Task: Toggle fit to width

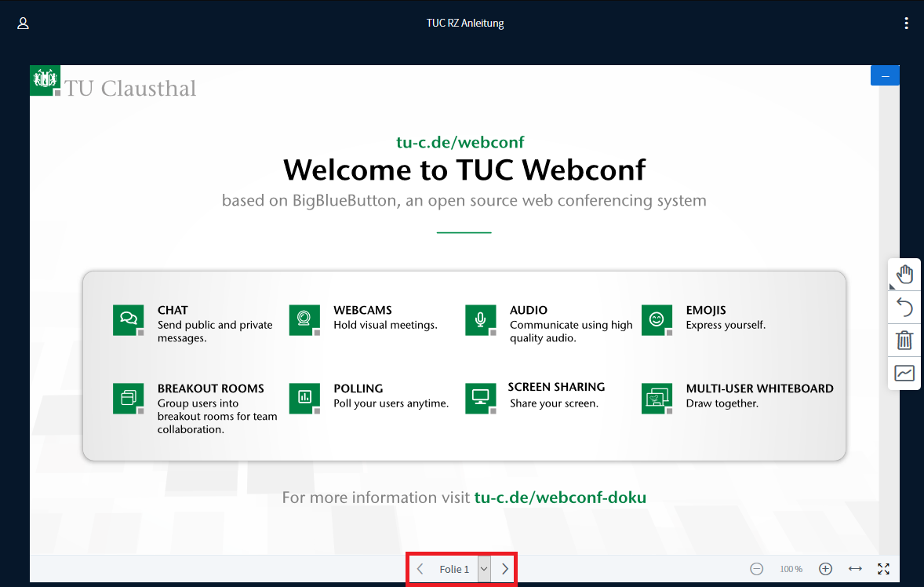Action: click(x=855, y=569)
